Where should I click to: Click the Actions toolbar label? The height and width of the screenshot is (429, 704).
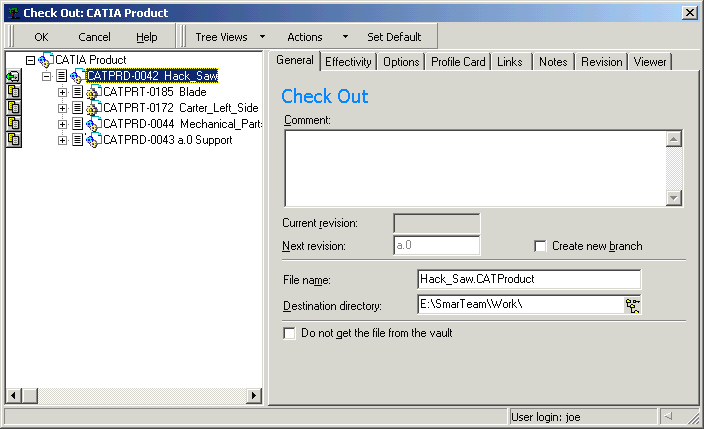click(x=305, y=37)
